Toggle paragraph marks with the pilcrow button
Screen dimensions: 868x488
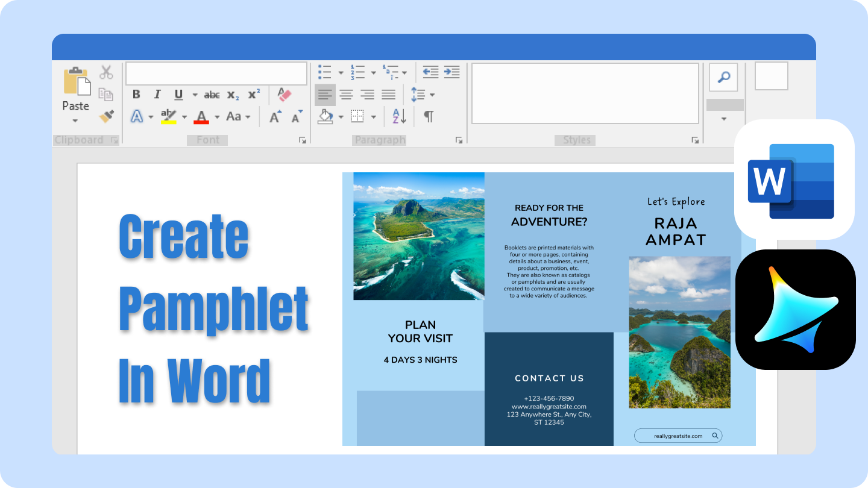[429, 116]
